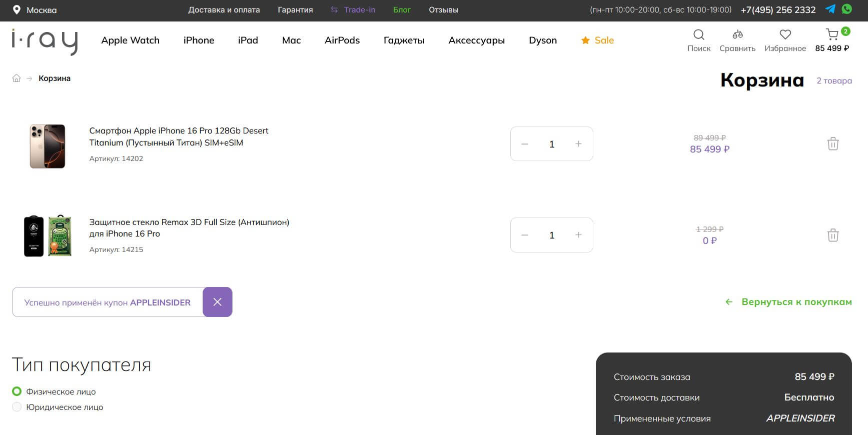The height and width of the screenshot is (435, 868).
Task: Open Mac category menu
Action: [x=292, y=40]
